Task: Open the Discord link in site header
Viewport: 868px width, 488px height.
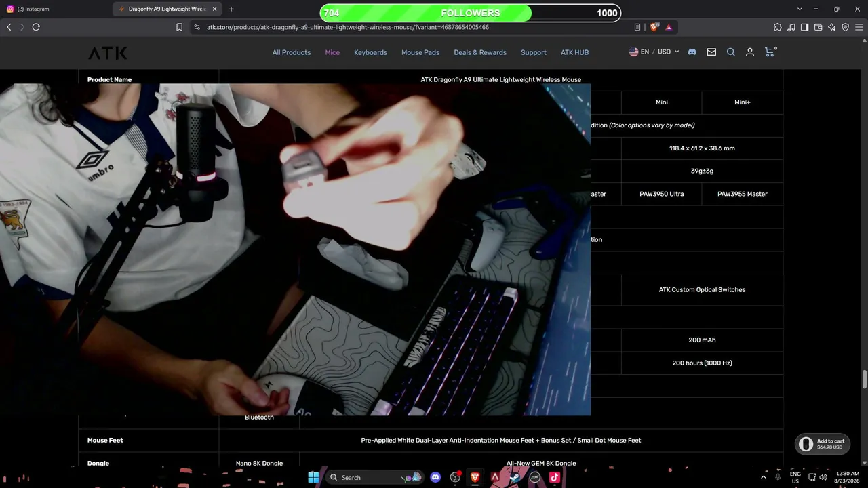Action: 692,52
